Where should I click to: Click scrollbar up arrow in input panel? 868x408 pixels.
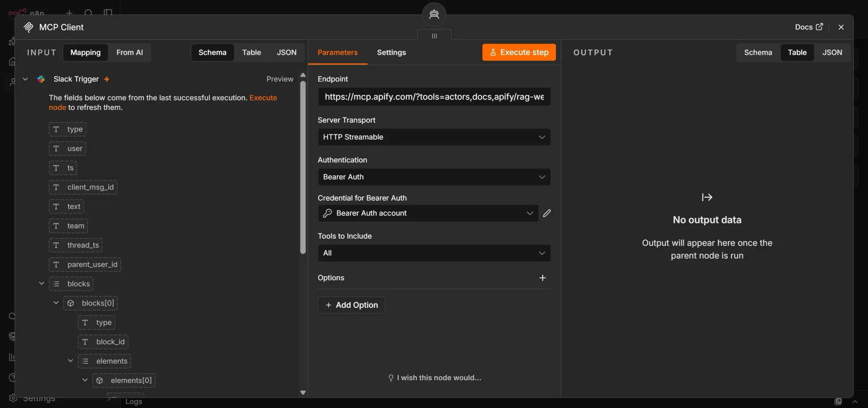point(303,75)
